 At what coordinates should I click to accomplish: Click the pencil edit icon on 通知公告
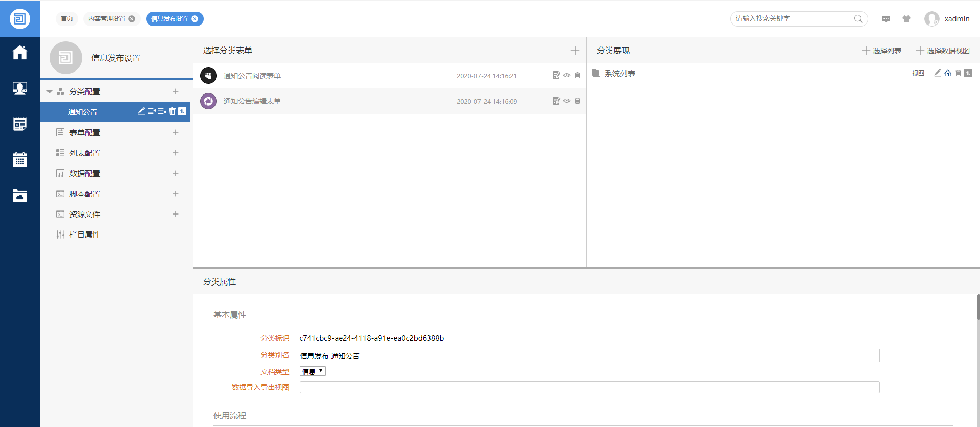pyautogui.click(x=141, y=111)
